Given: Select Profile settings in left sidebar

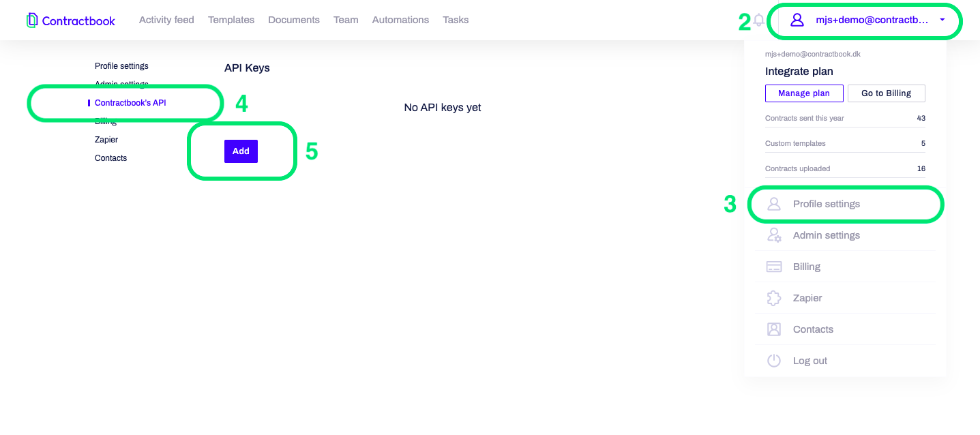Looking at the screenshot, I should [x=121, y=66].
